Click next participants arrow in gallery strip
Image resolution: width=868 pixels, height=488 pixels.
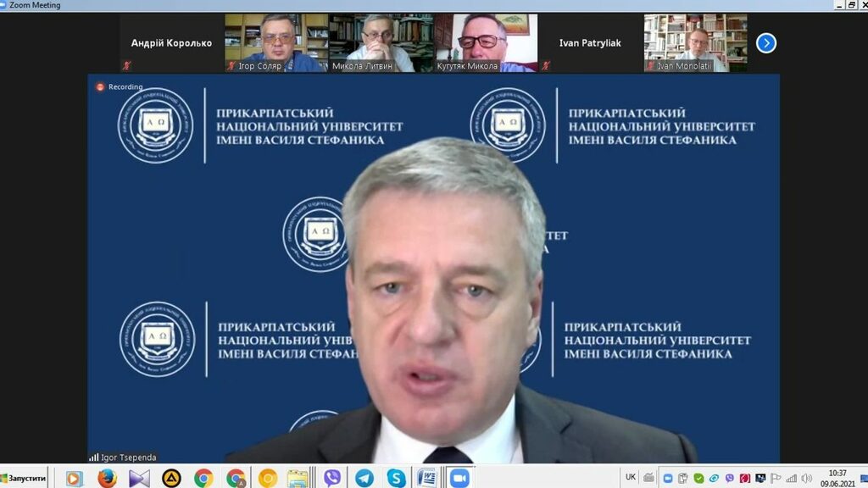tap(765, 43)
